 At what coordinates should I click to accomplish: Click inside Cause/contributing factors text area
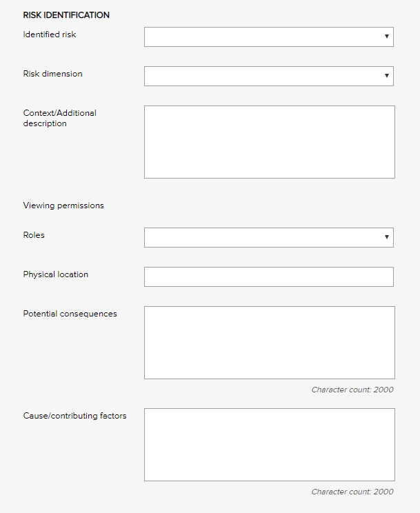coord(269,445)
